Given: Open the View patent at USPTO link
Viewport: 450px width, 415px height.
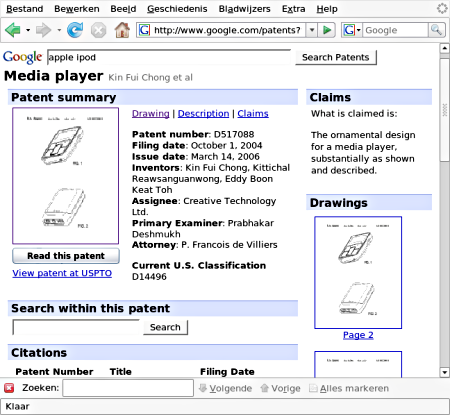Looking at the screenshot, I should click(x=62, y=273).
